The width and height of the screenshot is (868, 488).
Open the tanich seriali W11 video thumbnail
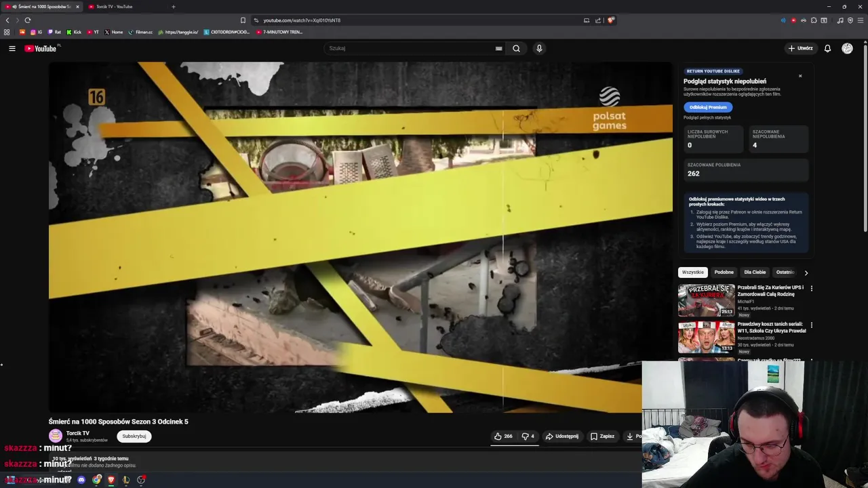[x=706, y=337]
